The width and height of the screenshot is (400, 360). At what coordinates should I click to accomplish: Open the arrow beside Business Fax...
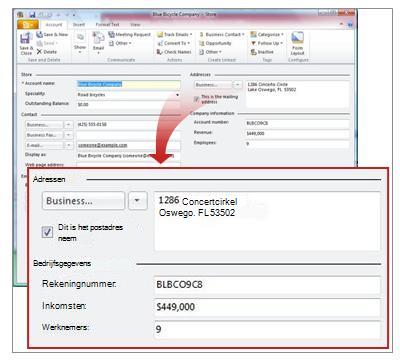(68, 135)
